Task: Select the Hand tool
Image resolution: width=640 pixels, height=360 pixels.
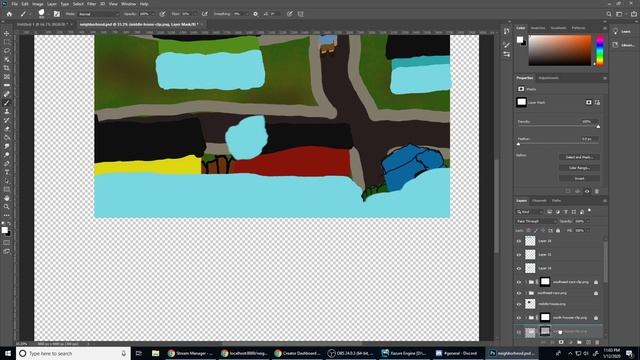Action: (7, 198)
